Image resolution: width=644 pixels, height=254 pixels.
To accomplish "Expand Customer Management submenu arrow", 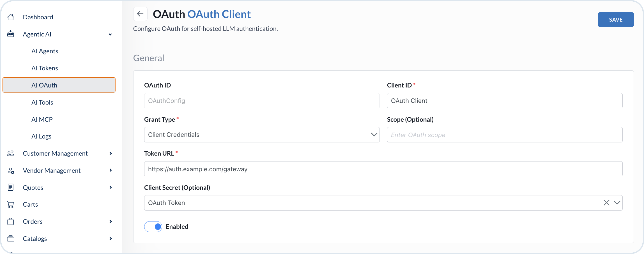I will coord(111,153).
